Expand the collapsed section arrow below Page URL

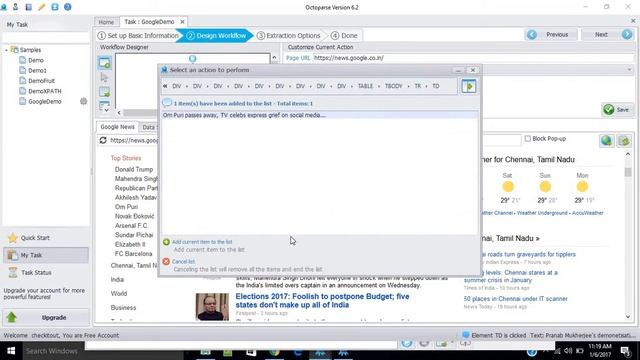(x=629, y=70)
